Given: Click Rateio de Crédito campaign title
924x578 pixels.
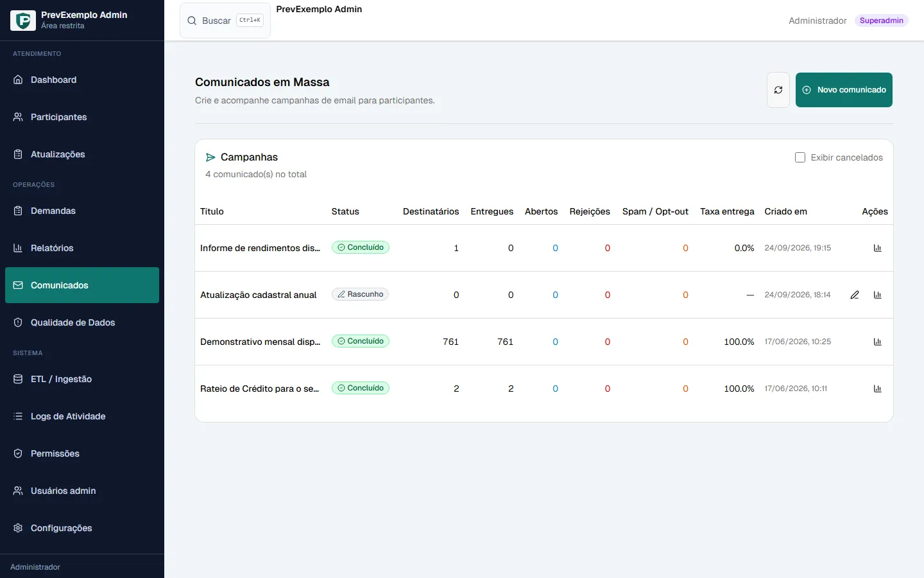Looking at the screenshot, I should [260, 389].
